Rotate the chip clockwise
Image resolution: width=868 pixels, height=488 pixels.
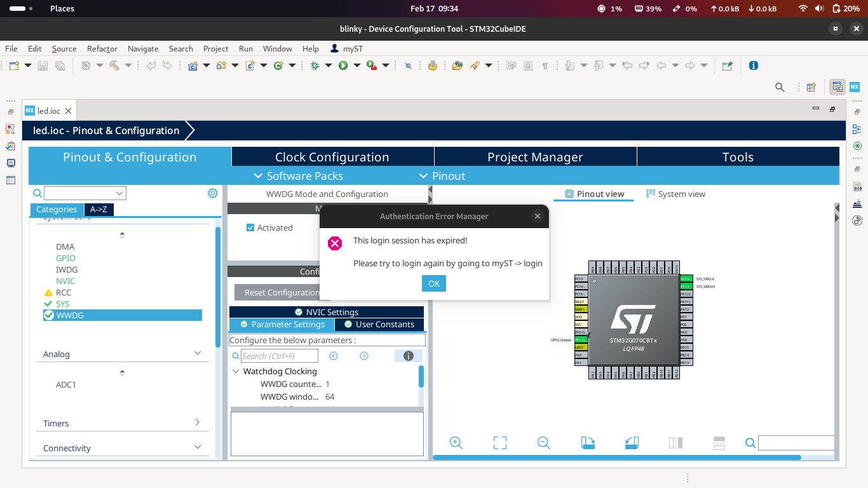pyautogui.click(x=587, y=442)
